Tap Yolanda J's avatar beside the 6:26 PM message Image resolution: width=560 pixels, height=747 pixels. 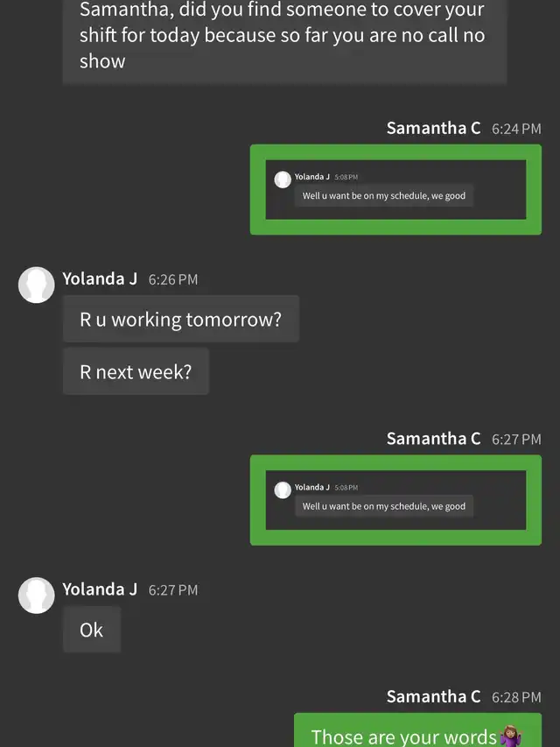click(37, 285)
